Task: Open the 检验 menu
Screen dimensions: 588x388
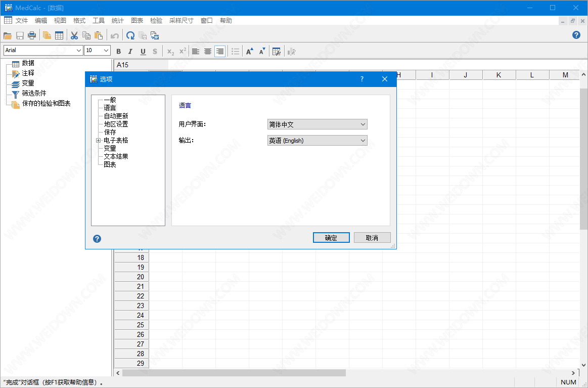Action: click(x=156, y=21)
